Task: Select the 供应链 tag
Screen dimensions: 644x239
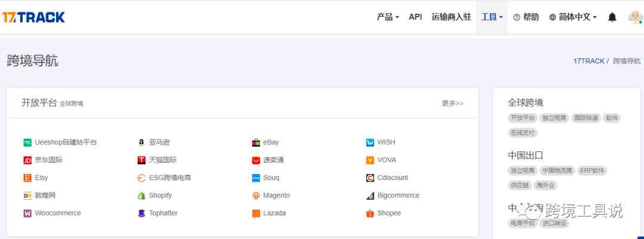Action: [x=519, y=185]
